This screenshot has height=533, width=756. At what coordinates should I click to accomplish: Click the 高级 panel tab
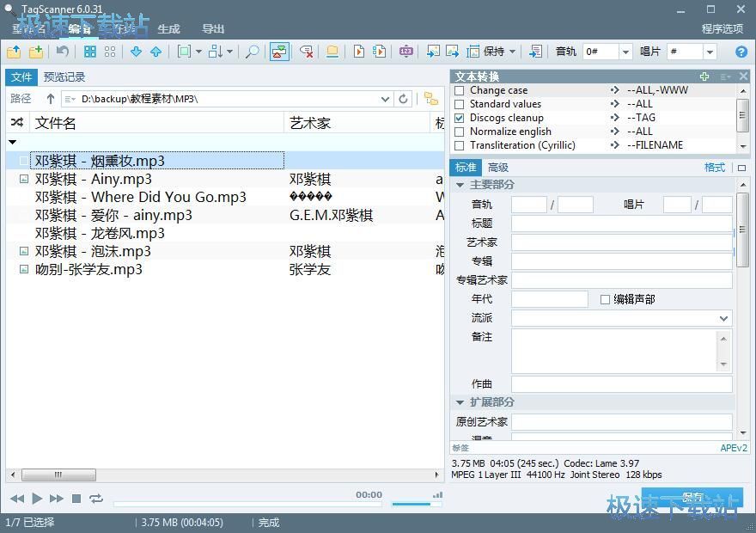(498, 168)
